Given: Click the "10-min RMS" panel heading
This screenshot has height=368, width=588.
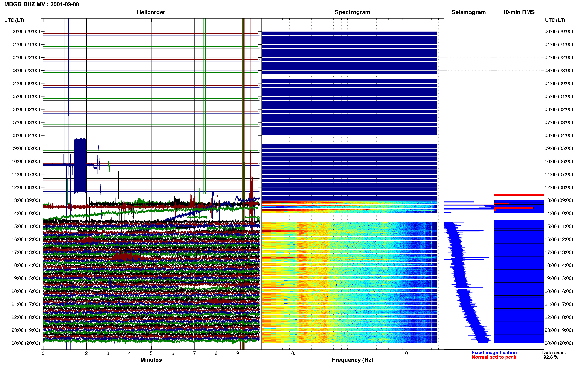Looking at the screenshot, I should (518, 12).
